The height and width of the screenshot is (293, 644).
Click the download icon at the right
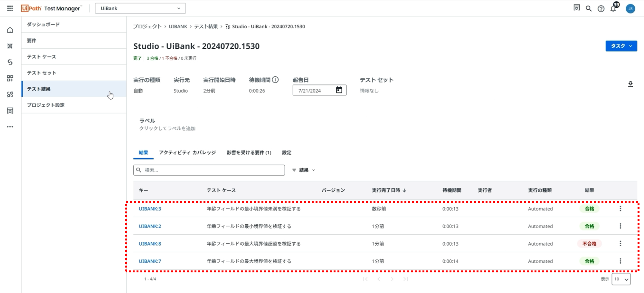[630, 84]
